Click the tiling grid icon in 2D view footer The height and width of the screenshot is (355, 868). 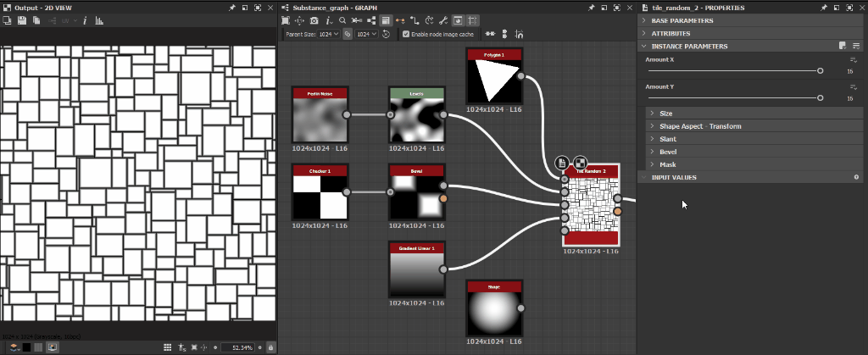170,347
